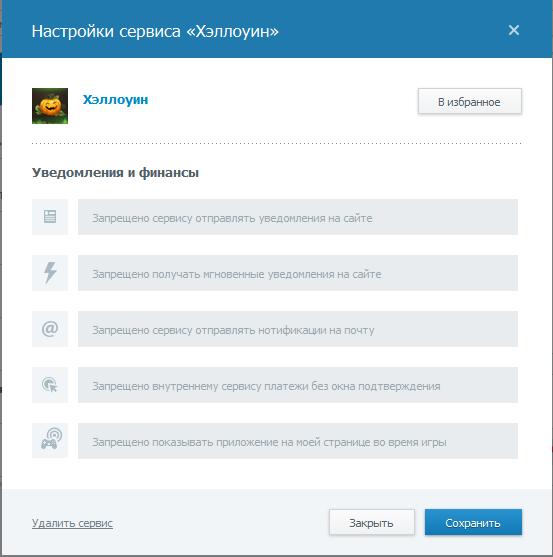Open the blue Хэллоуин title link
Screen dimensions: 553x557
(115, 100)
